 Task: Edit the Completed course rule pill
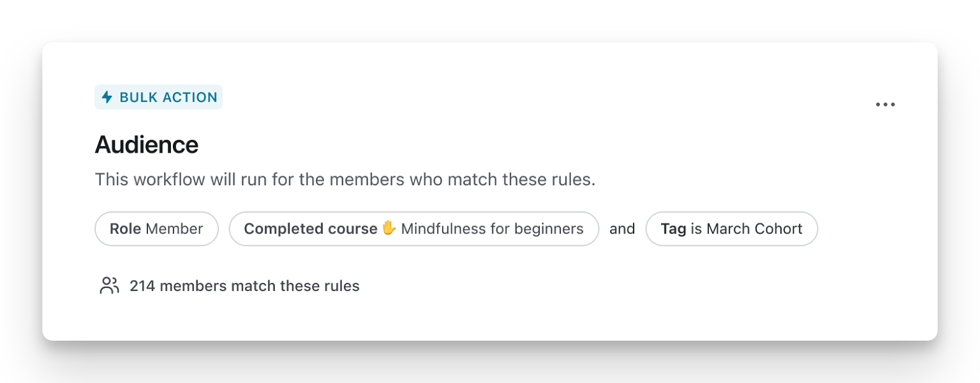click(413, 229)
